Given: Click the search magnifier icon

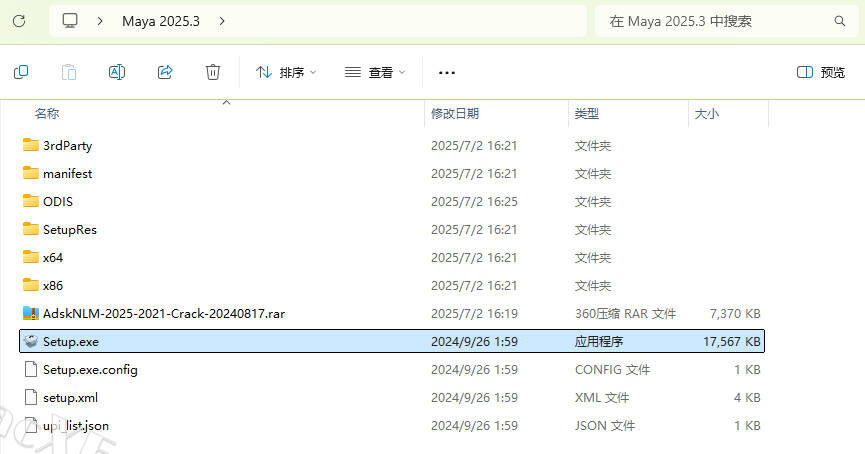Looking at the screenshot, I should click(x=840, y=21).
